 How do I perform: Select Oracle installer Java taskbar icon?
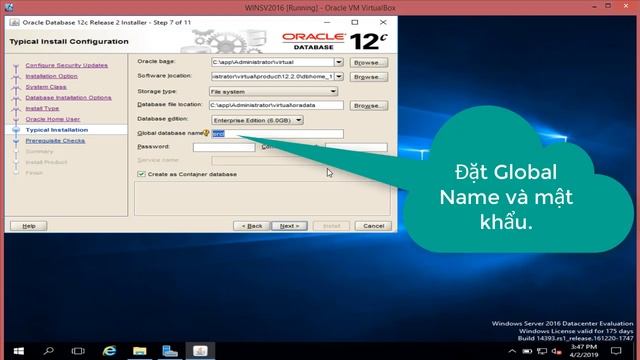[x=200, y=351]
